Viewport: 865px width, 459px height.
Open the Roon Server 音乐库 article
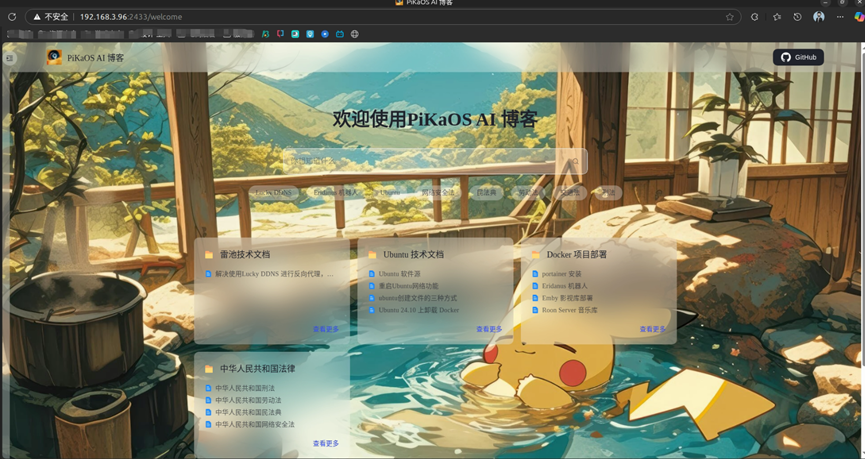[x=569, y=310]
